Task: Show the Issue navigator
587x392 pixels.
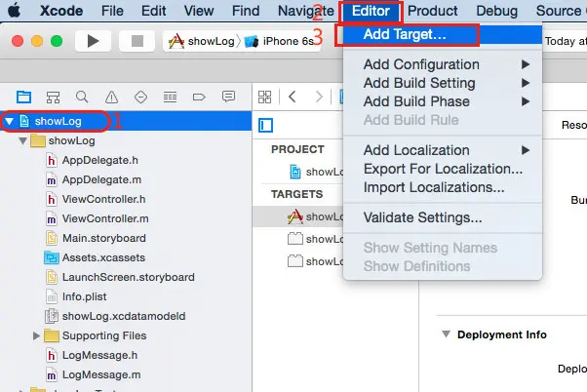Action: (111, 97)
